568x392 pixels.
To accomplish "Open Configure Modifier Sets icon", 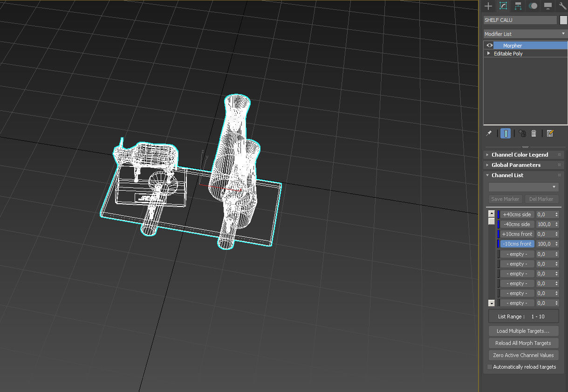I will pyautogui.click(x=550, y=133).
